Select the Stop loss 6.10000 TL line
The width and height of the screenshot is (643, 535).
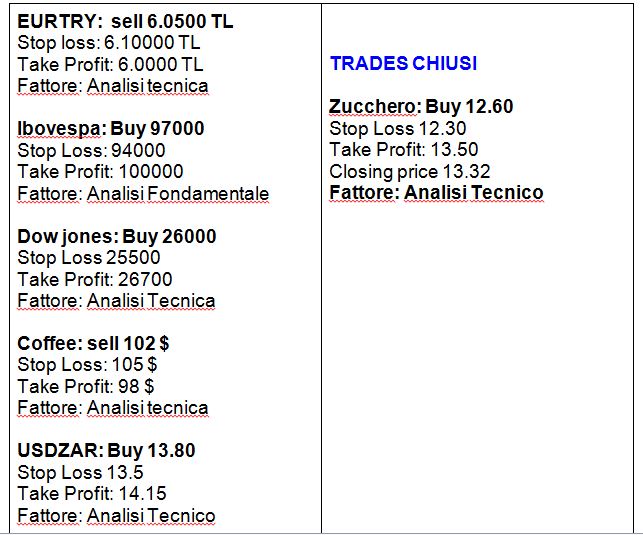(109, 43)
